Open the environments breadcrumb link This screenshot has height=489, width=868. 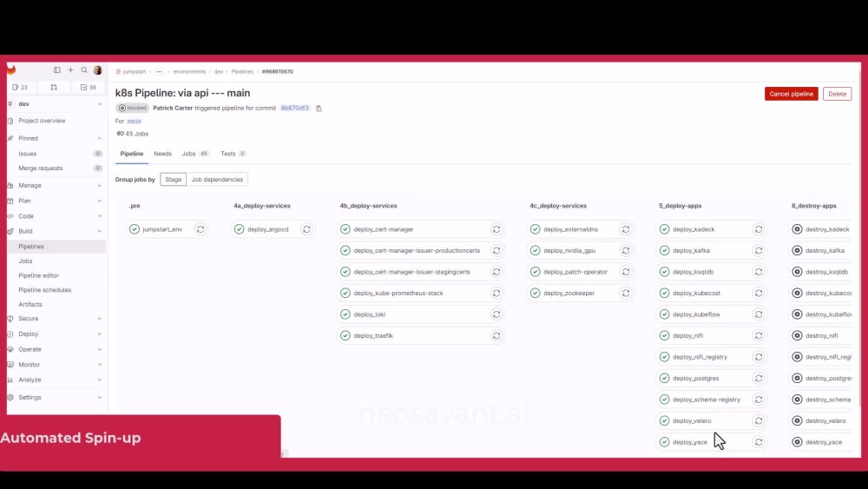tap(189, 71)
